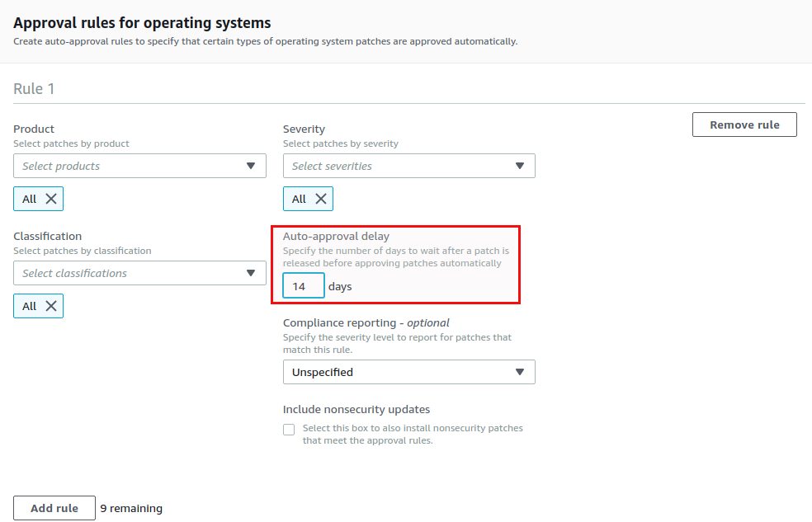Select the All token under Product
Screen dimensions: 812x522
(x=29, y=199)
